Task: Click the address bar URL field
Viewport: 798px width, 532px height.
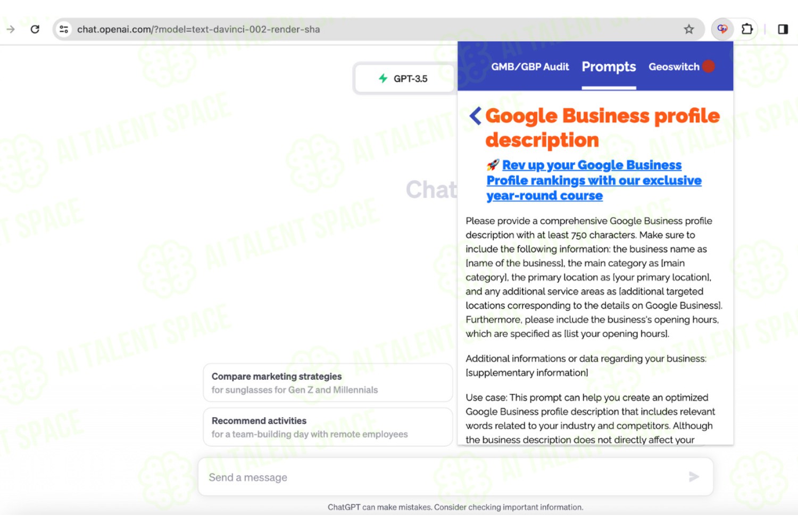Action: pos(372,29)
